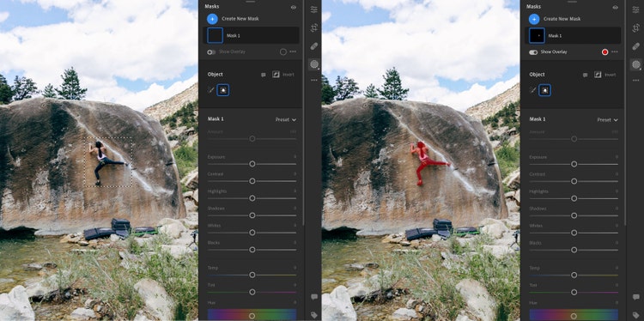Click the red overlay colour swatch

(605, 52)
